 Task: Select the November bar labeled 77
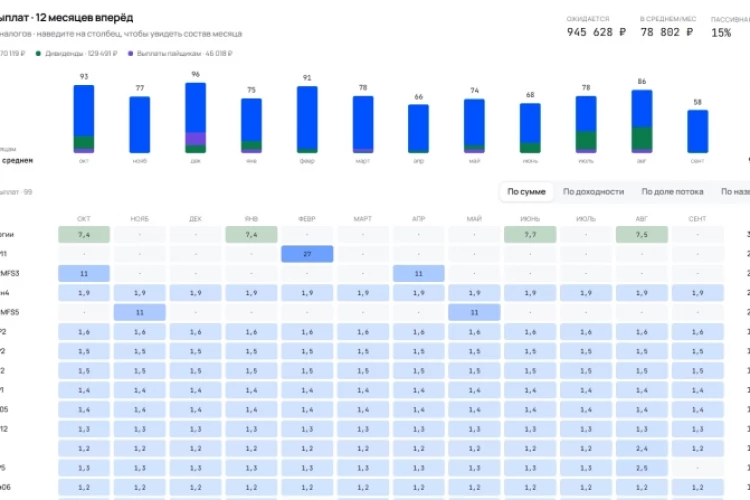140,125
